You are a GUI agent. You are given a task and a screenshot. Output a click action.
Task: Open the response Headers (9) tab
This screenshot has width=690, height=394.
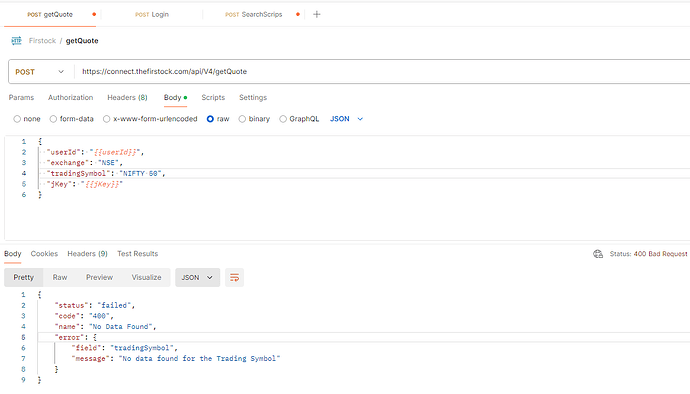click(87, 254)
